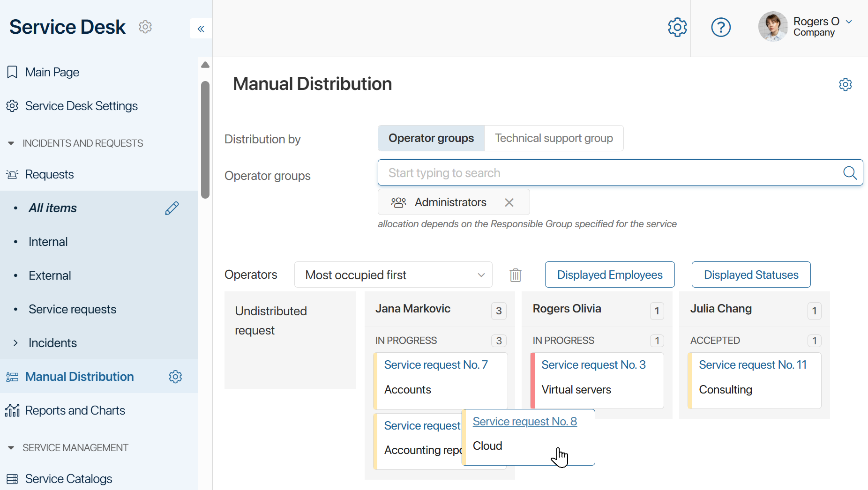Collapse the Service Management section
Screen dimensions: 868x490
pyautogui.click(x=11, y=448)
